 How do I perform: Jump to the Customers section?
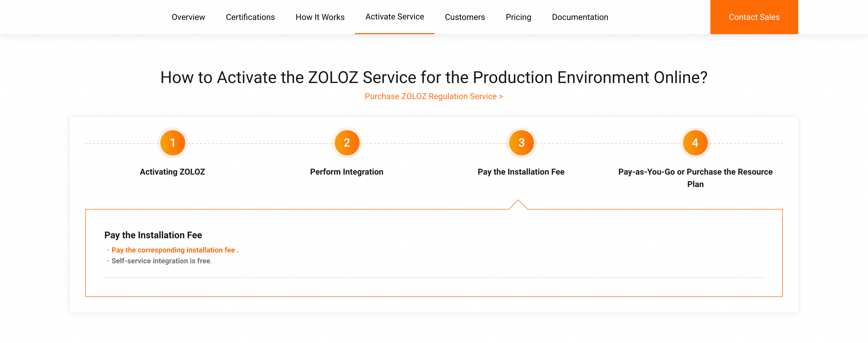pyautogui.click(x=465, y=17)
